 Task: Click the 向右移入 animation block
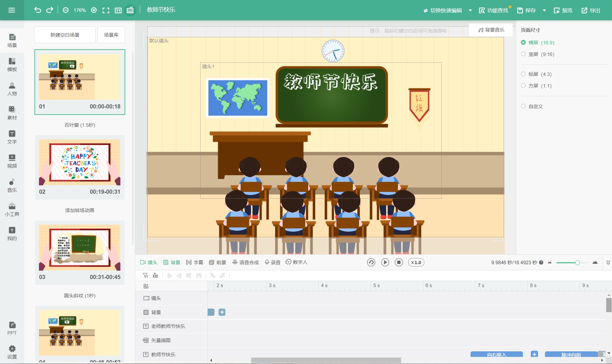(496, 354)
